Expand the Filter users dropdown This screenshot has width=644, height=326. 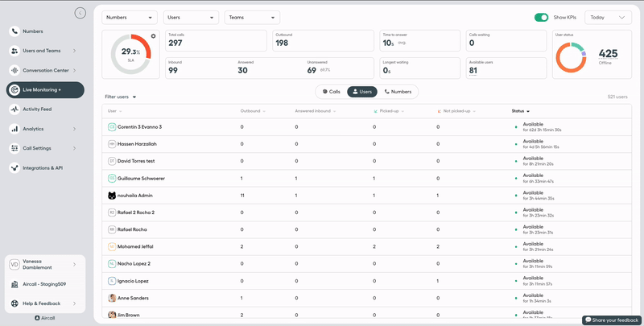(121, 97)
